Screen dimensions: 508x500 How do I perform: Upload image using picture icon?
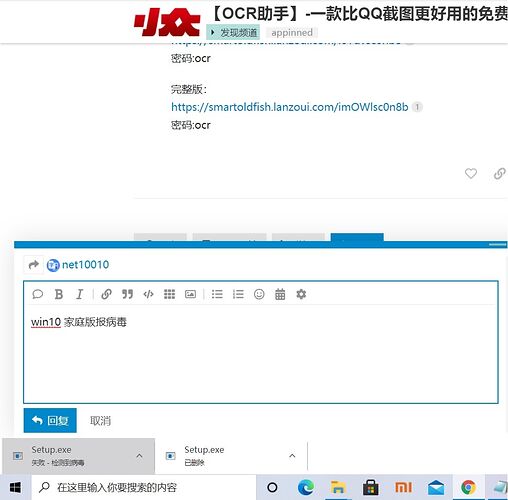[190, 294]
